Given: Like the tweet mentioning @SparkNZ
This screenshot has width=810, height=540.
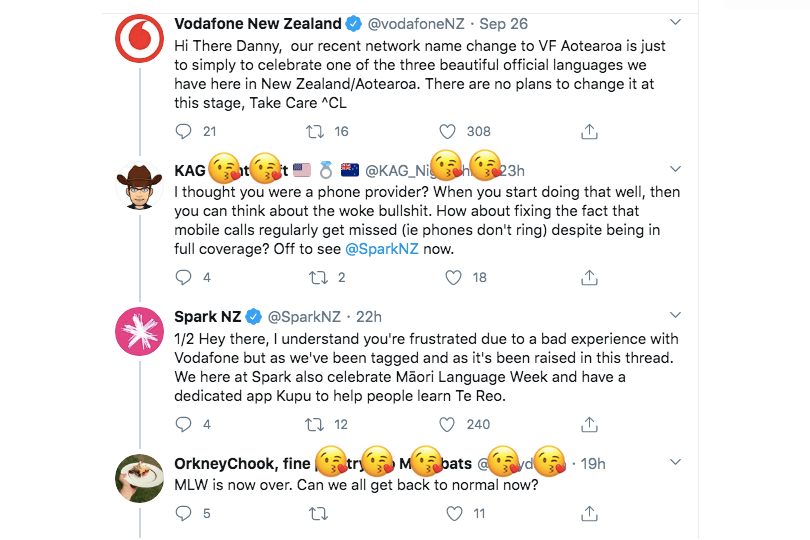Looking at the screenshot, I should [450, 277].
